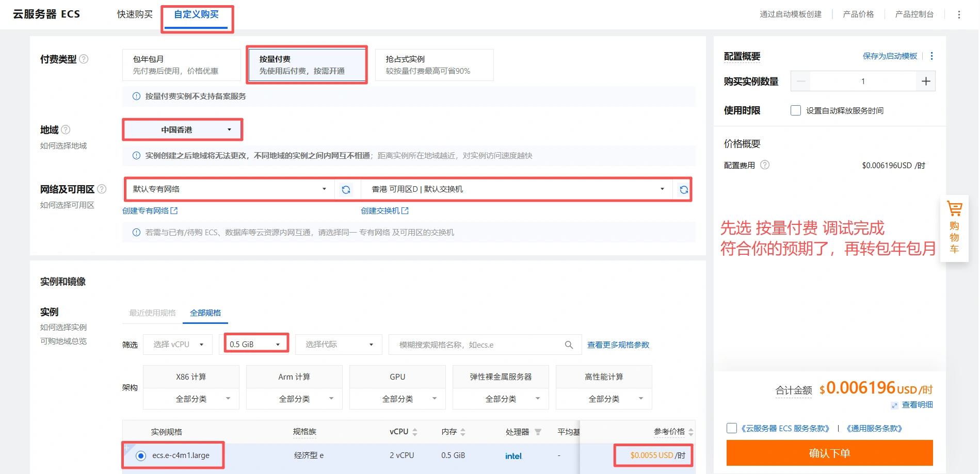This screenshot has width=980, height=474.
Task: Sort the table by vCPU column
Action: (415, 432)
